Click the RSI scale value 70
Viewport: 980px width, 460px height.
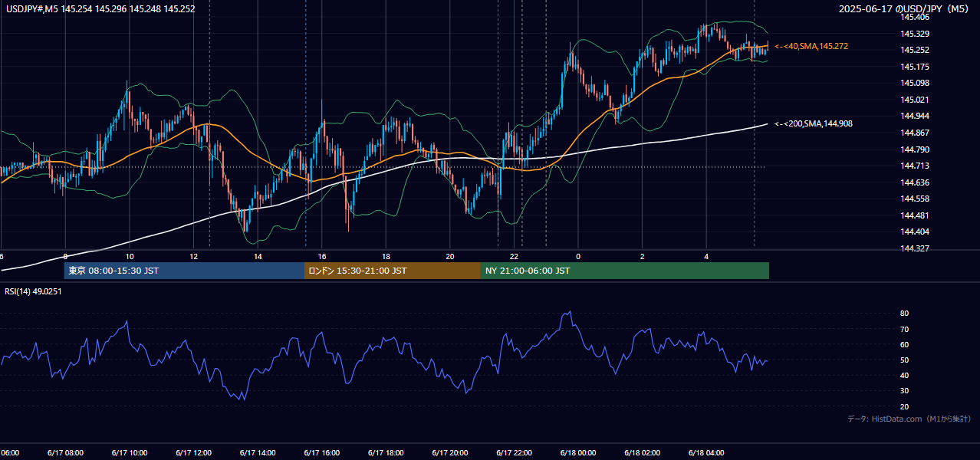click(905, 329)
